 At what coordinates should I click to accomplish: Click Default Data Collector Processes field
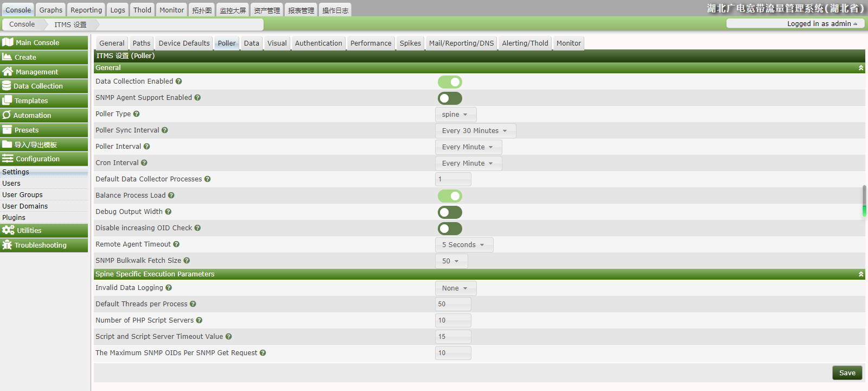pos(453,179)
